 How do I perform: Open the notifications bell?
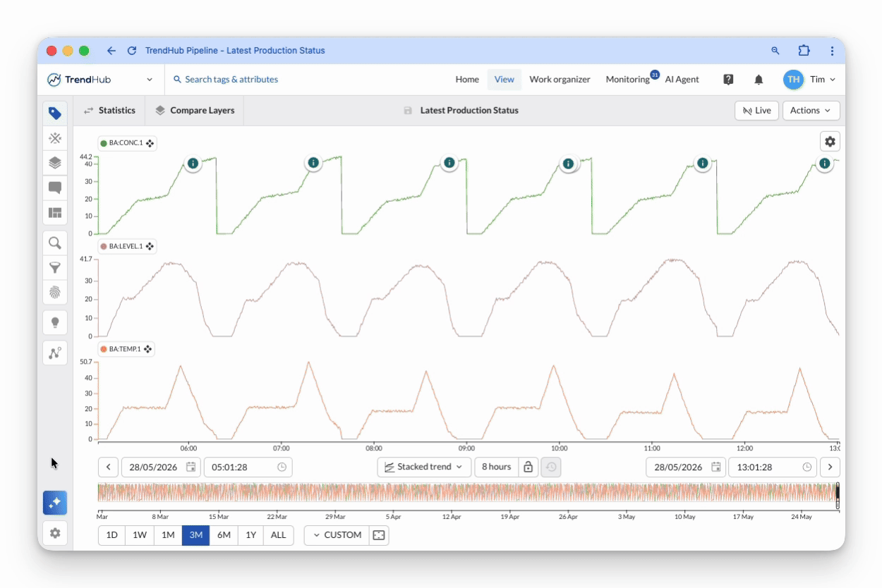click(x=759, y=80)
